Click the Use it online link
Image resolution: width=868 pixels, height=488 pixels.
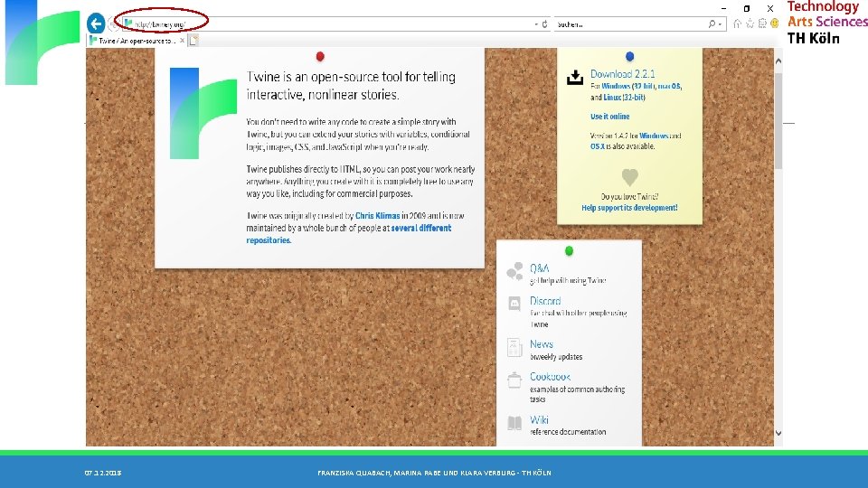[609, 117]
